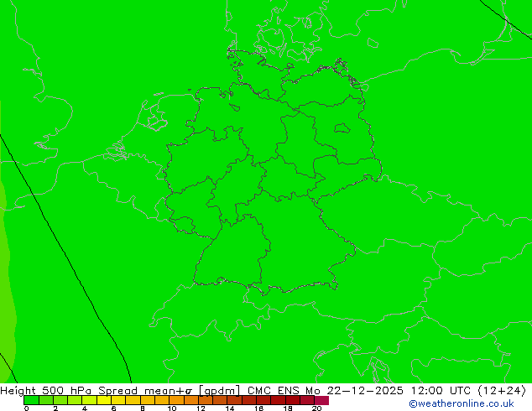The height and width of the screenshot is (411, 532).
Task: Click the pure yellow legend swatch ending at 6
Action: (104, 400)
